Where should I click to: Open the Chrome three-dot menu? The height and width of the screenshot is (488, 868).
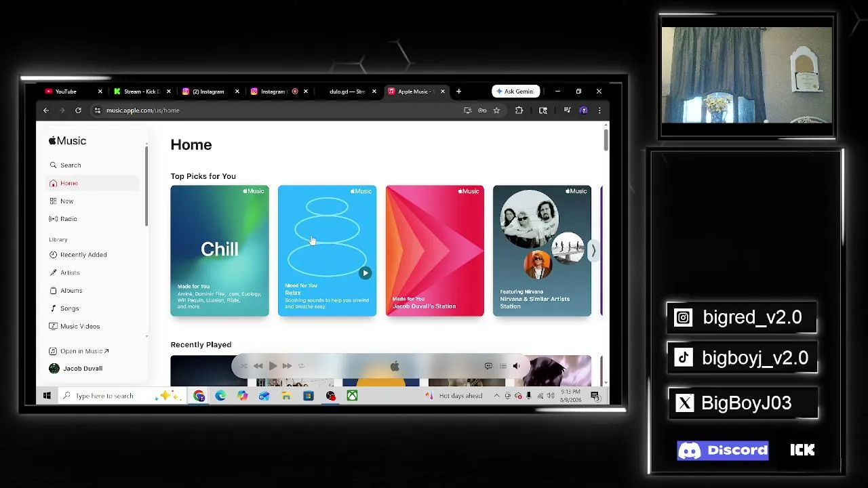[x=599, y=110]
